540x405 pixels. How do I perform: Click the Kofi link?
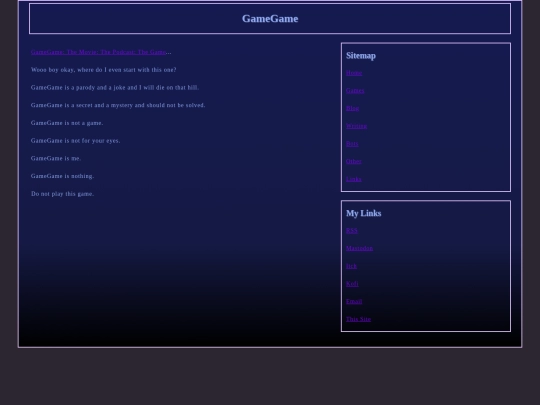[x=352, y=284]
